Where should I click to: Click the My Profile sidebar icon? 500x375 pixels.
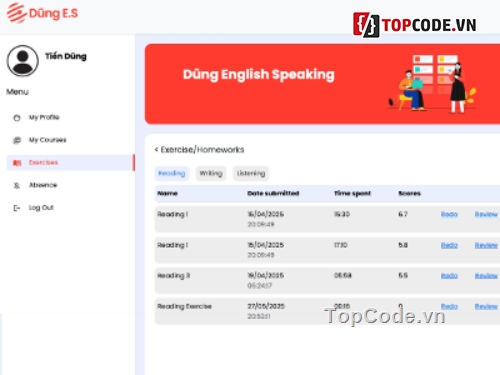pos(17,118)
